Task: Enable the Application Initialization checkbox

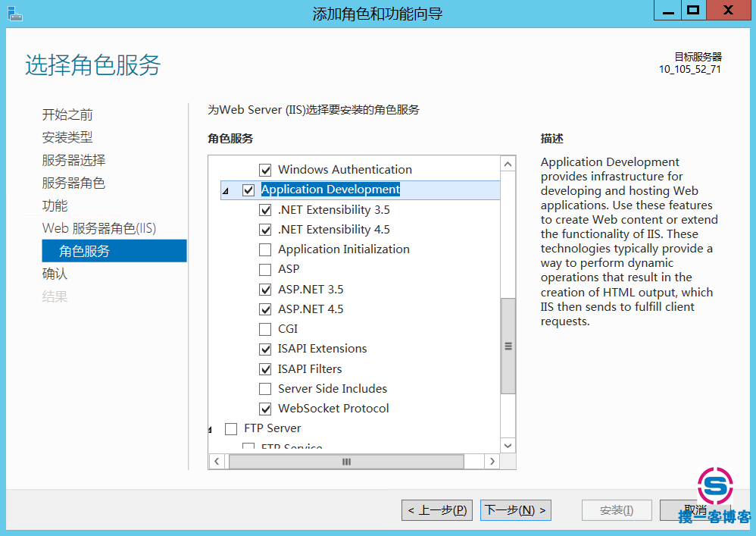Action: click(x=265, y=249)
